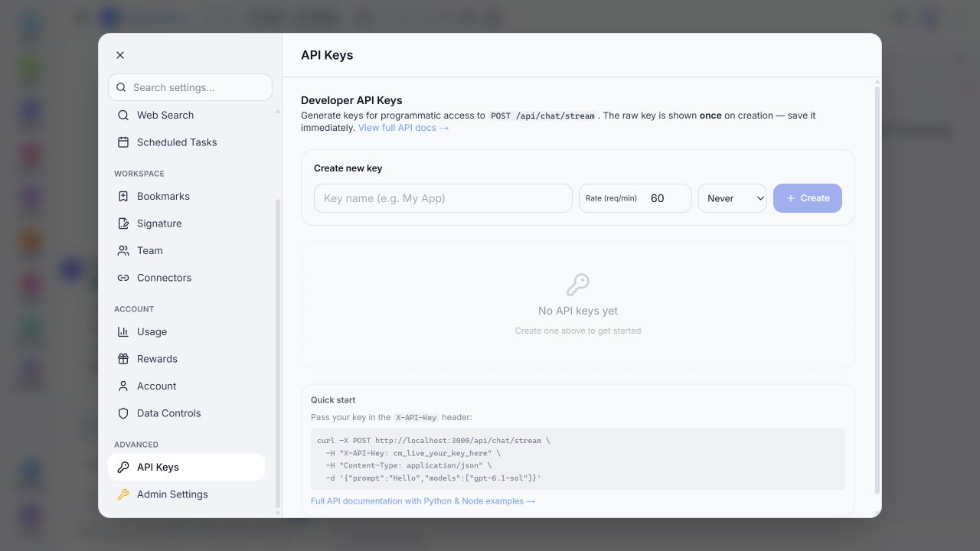Click the Admin Settings wrench icon
980x551 pixels.
click(123, 494)
